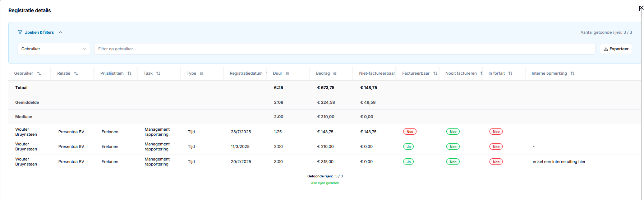Click the amount € 315,00

(325, 162)
